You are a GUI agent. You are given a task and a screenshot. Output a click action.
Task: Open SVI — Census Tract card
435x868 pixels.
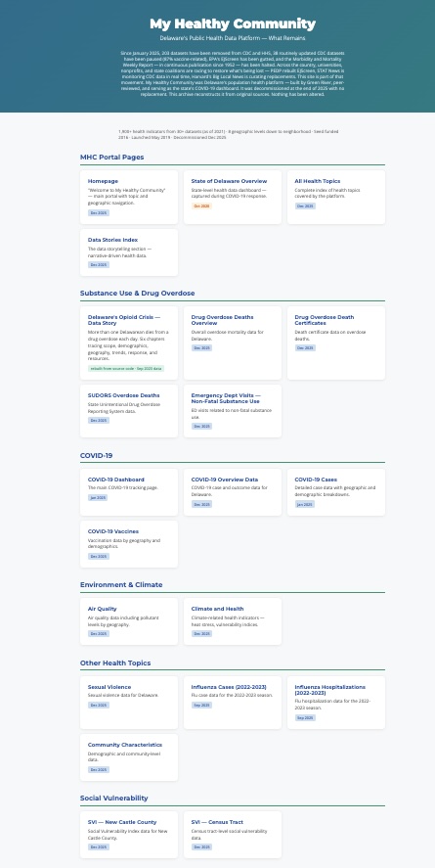tap(233, 835)
